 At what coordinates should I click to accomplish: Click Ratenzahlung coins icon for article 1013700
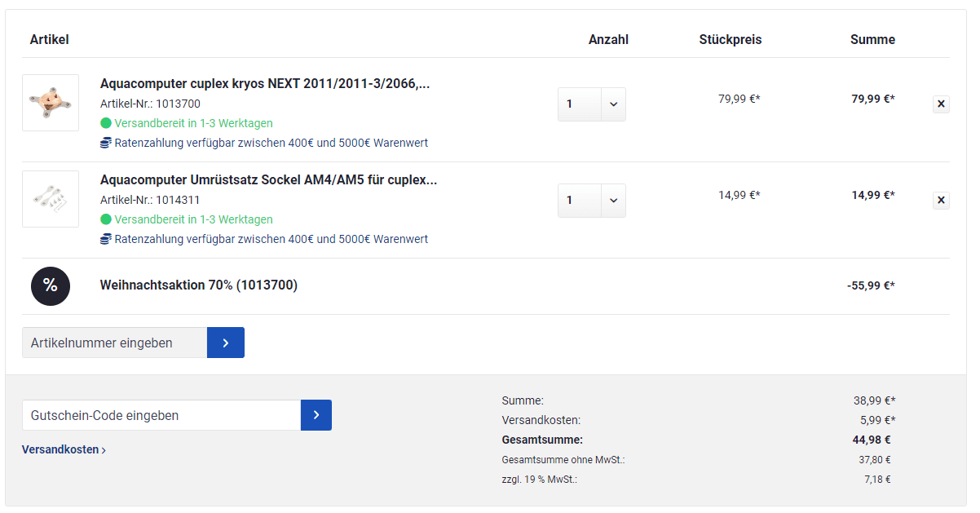[106, 143]
